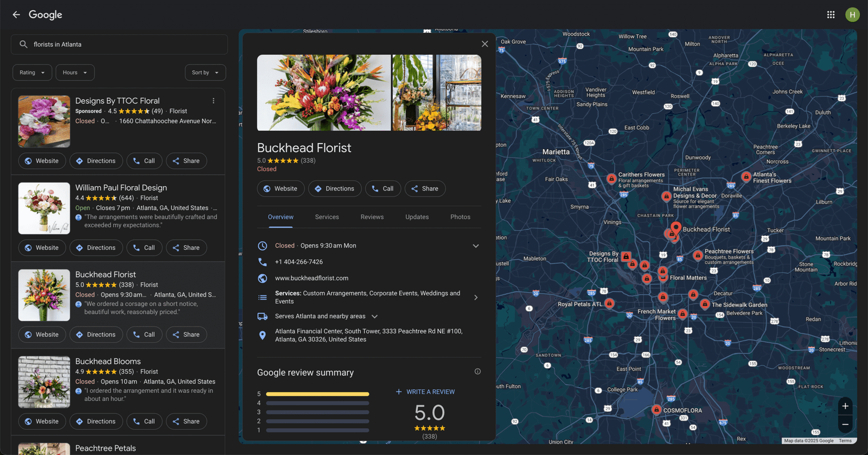Image resolution: width=868 pixels, height=455 pixels.
Task: Click the 4-star rating bar
Action: 317,403
